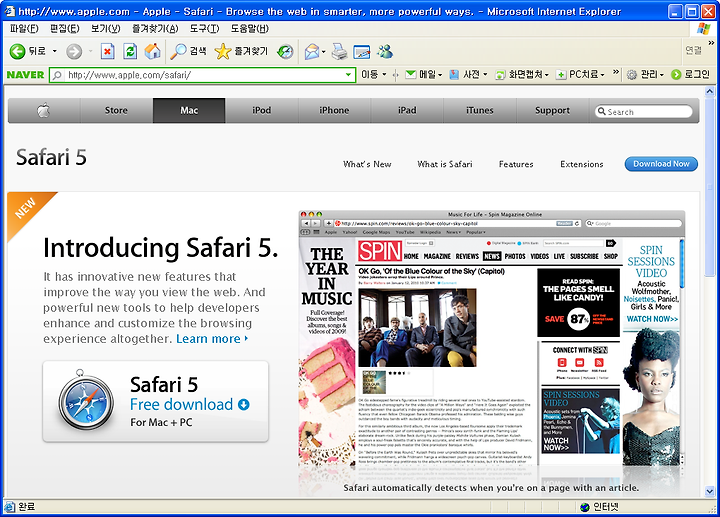Click the NAVER logo in toolbar
Image resolution: width=720 pixels, height=517 pixels.
tap(25, 74)
